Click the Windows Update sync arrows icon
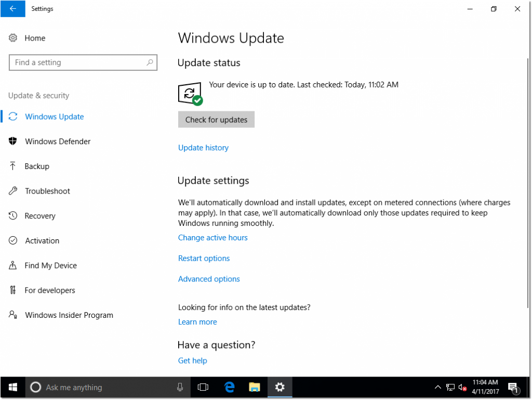Image resolution: width=532 pixels, height=400 pixels. click(x=13, y=117)
